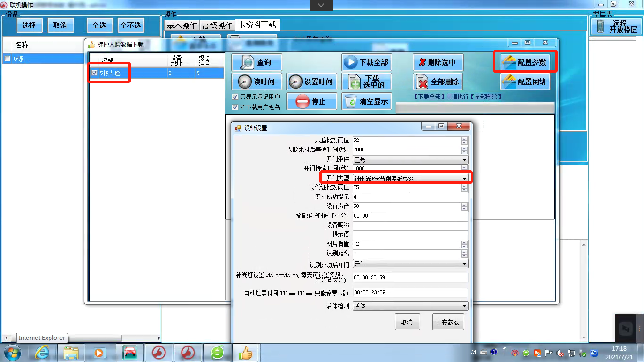Click the 保存参数 button
The image size is (644, 362).
tap(447, 322)
